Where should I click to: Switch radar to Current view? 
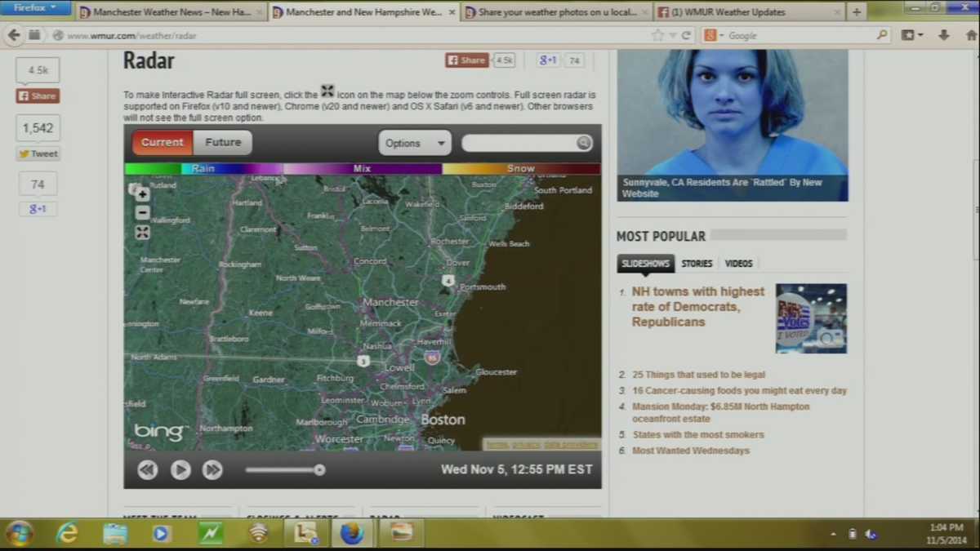click(x=163, y=142)
